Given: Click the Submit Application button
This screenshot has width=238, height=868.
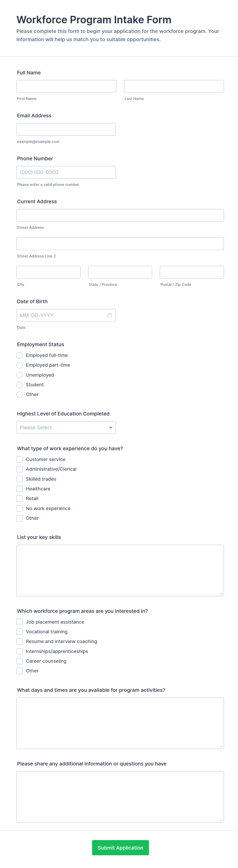Looking at the screenshot, I should 120,848.
